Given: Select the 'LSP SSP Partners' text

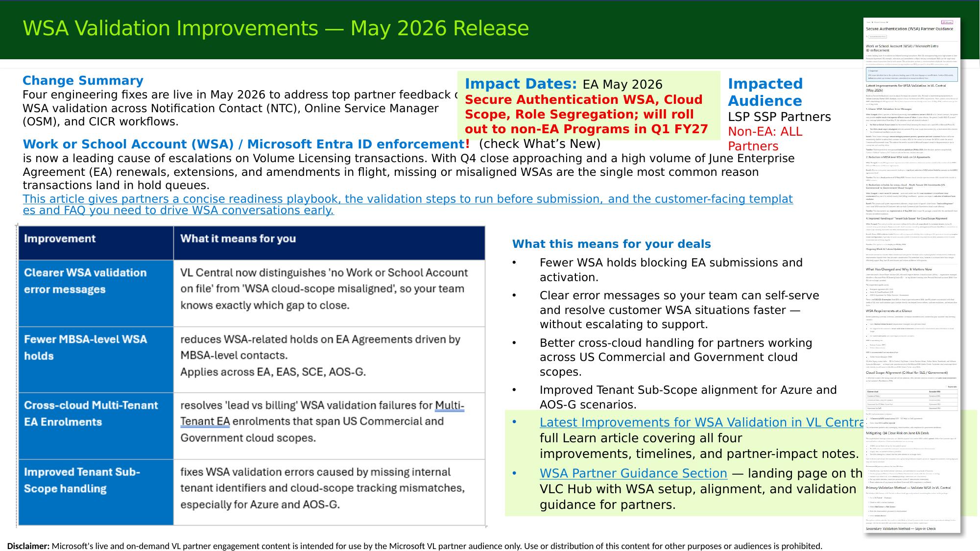Looking at the screenshot, I should (x=779, y=117).
